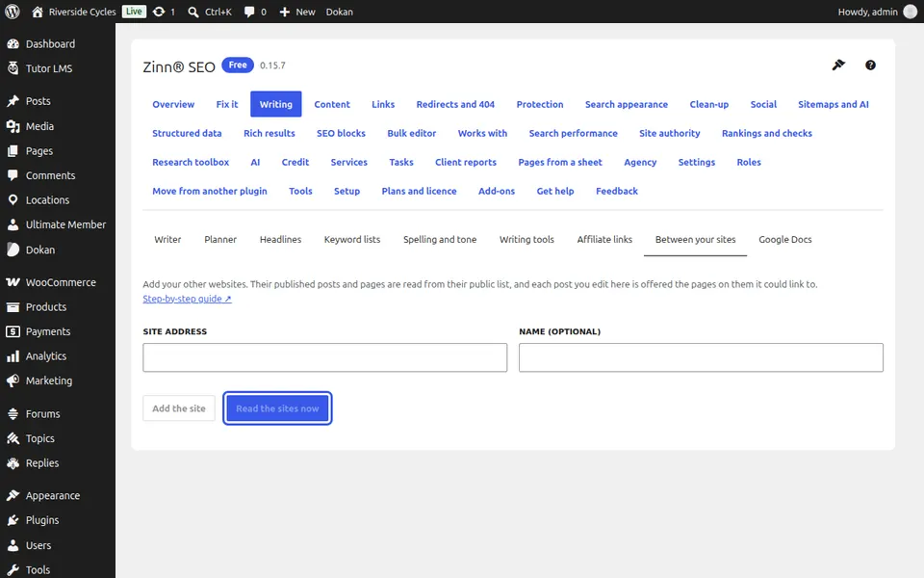Focus the Site Address input field
The height and width of the screenshot is (578, 924).
point(324,357)
